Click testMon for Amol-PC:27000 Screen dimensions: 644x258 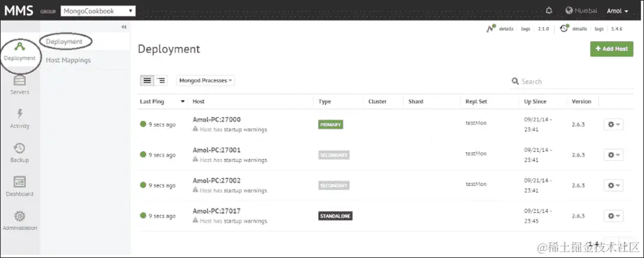tap(476, 123)
